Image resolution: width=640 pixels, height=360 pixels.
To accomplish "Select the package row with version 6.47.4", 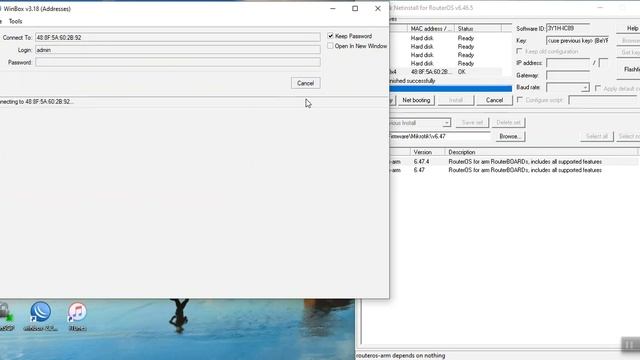I will (x=513, y=162).
